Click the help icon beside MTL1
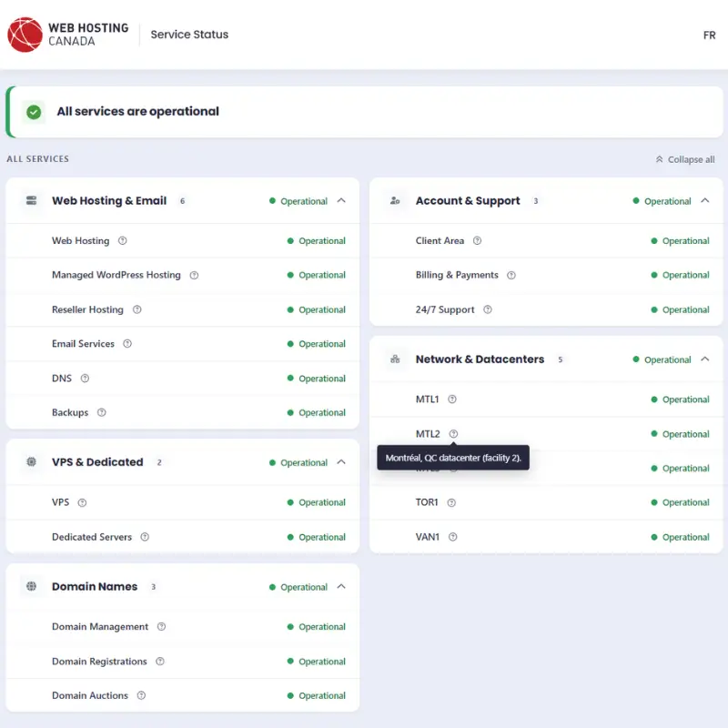728x728 pixels. coord(452,399)
